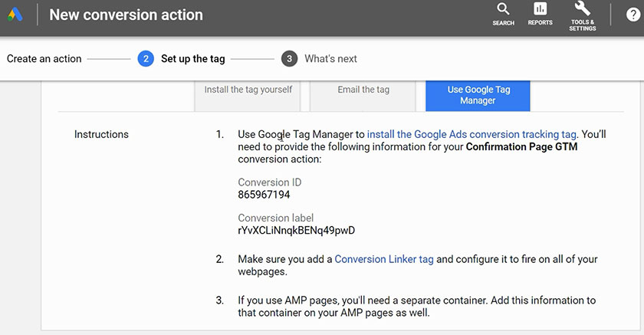This screenshot has width=644, height=335.
Task: Open the Reports bar chart icon
Action: tap(540, 10)
